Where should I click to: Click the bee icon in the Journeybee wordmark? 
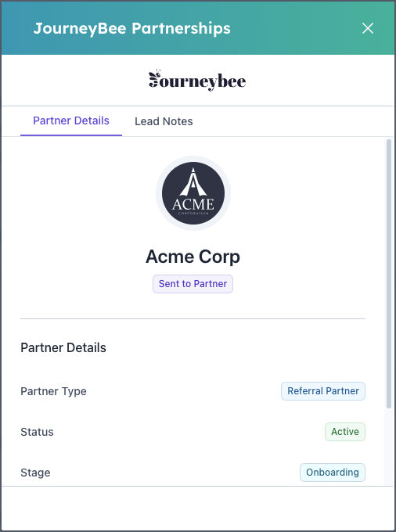[x=154, y=78]
